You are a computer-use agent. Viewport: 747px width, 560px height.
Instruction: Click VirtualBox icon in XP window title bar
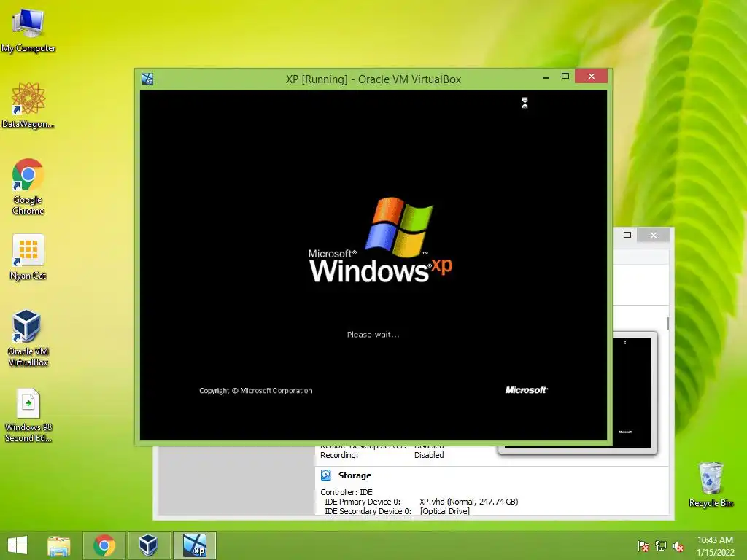coord(147,79)
